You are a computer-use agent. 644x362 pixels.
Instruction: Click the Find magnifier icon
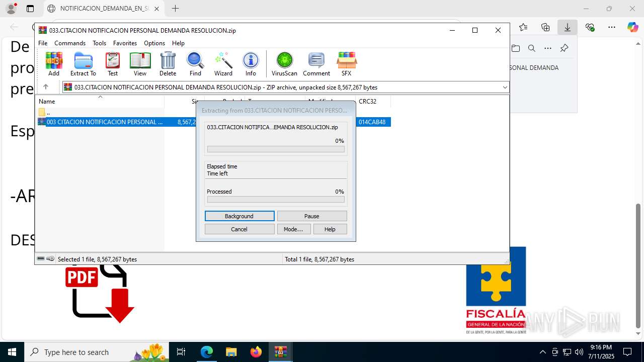click(x=195, y=64)
